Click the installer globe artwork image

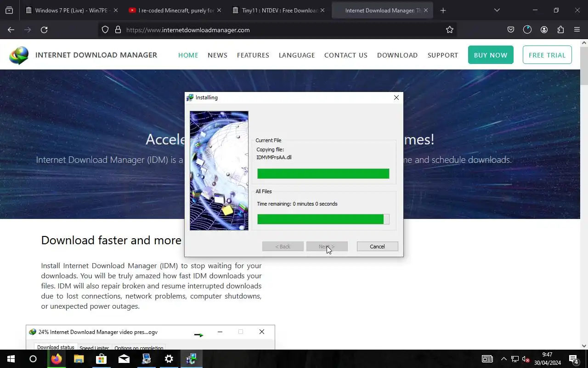[219, 171]
